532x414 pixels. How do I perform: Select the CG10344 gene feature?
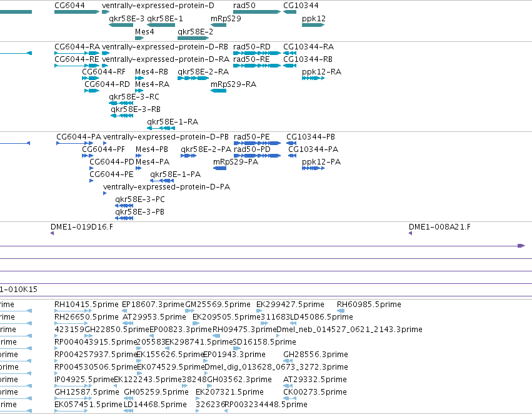(x=289, y=12)
